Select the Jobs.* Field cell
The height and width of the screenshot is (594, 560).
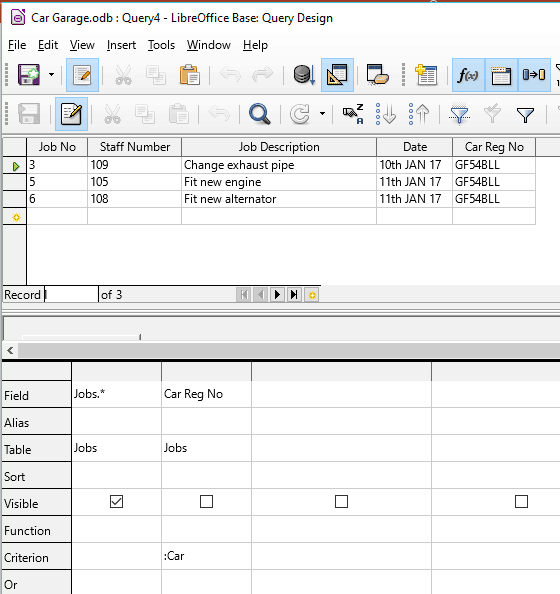point(116,394)
